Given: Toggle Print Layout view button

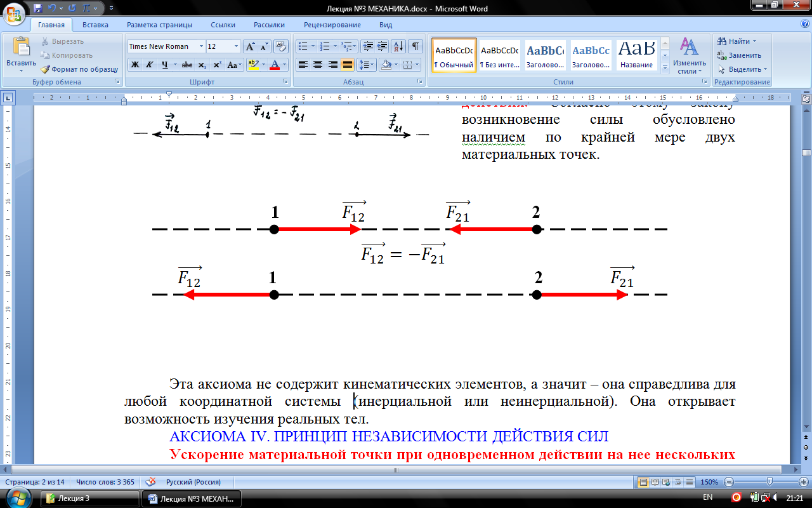Looking at the screenshot, I should [x=644, y=482].
